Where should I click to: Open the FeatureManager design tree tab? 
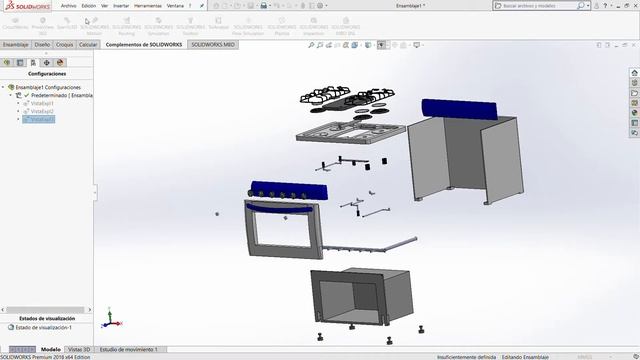pyautogui.click(x=7, y=62)
